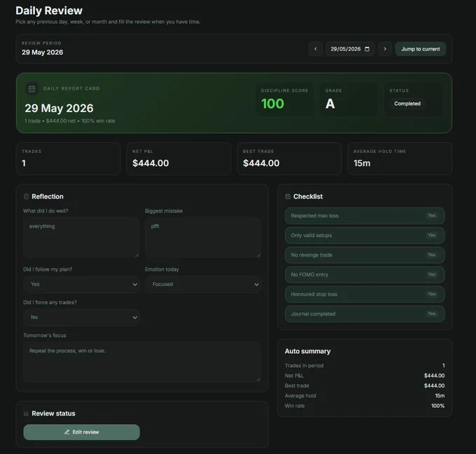Screen dimensions: 476x454
Task: Toggle Journal completed Yes badge
Action: click(432, 313)
